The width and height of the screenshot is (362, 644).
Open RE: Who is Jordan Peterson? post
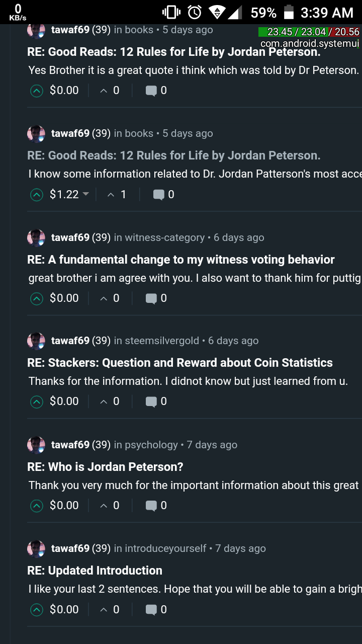pyautogui.click(x=105, y=467)
